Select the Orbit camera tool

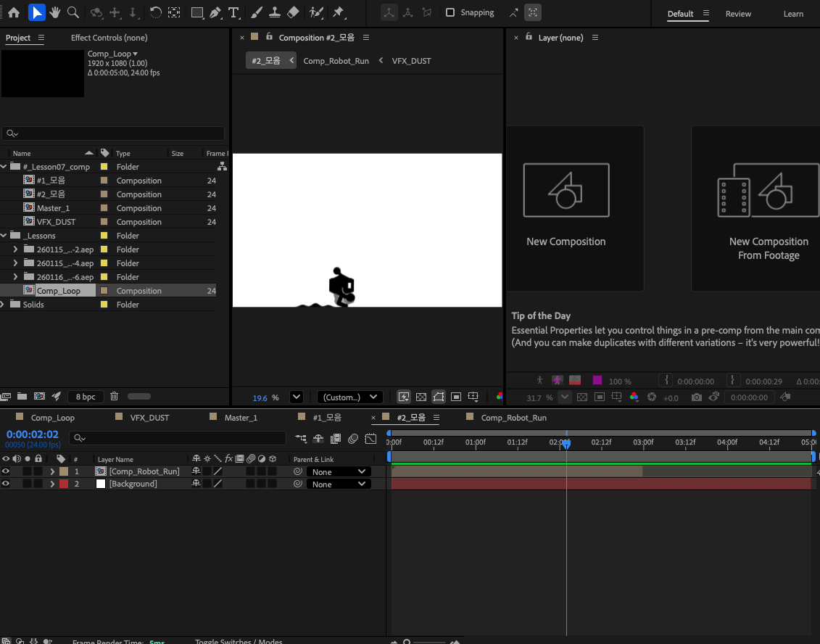(96, 12)
